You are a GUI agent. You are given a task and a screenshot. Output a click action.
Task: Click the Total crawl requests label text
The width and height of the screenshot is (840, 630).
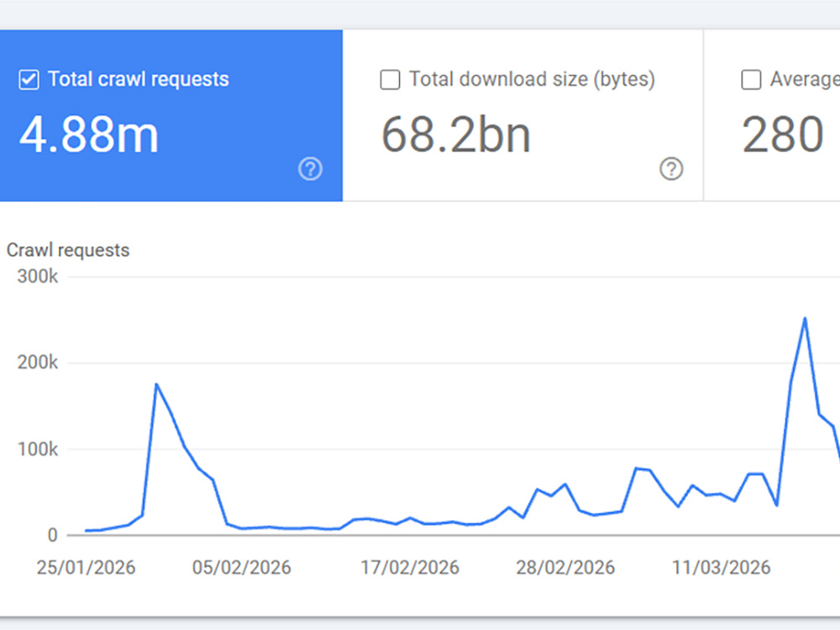coord(139,79)
